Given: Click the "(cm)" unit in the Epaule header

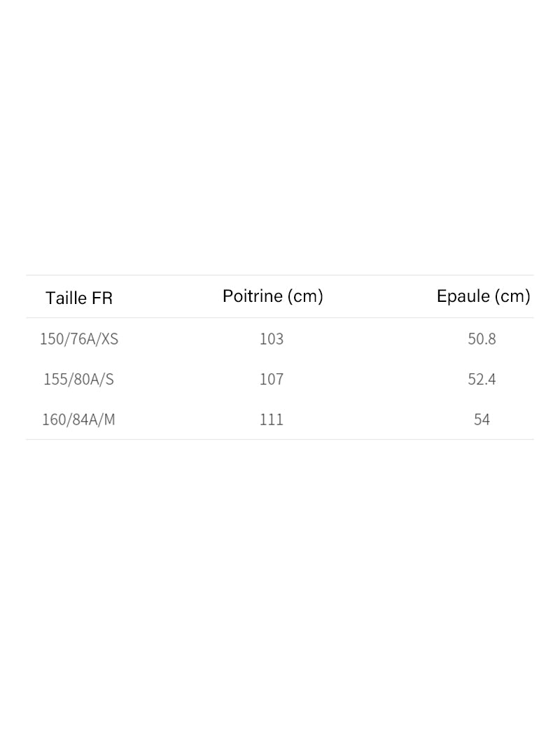Looking at the screenshot, I should pos(512,296).
